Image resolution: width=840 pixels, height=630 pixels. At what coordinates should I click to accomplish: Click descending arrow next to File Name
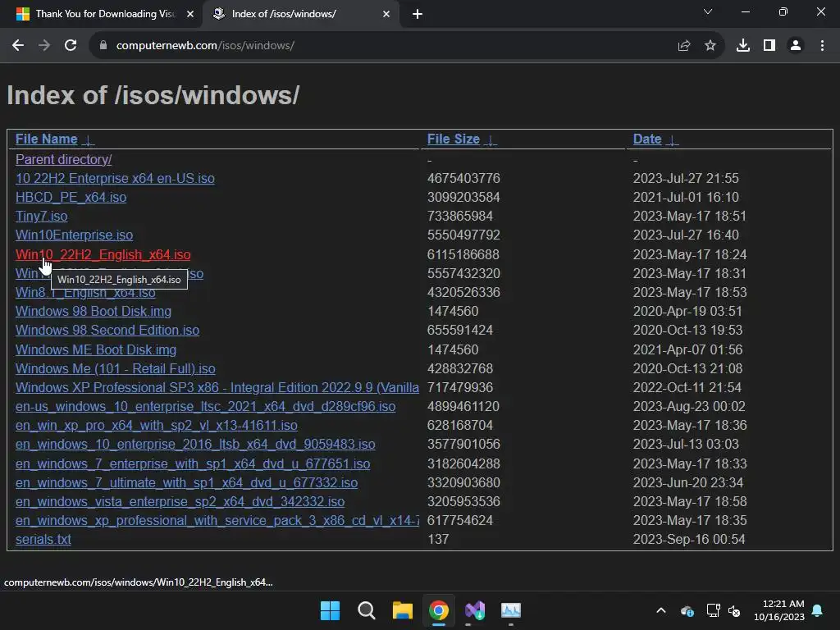tap(88, 140)
